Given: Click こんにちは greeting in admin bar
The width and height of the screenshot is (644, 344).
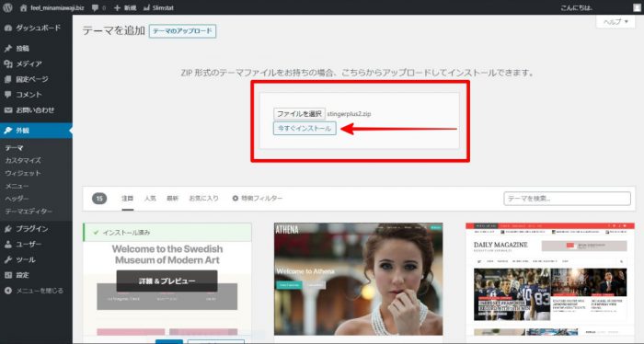Looking at the screenshot, I should (577, 7).
